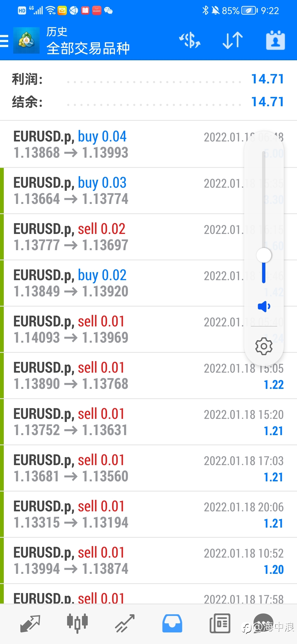297x644 pixels.
Task: Open the symbol filter currency icon
Action: [189, 40]
